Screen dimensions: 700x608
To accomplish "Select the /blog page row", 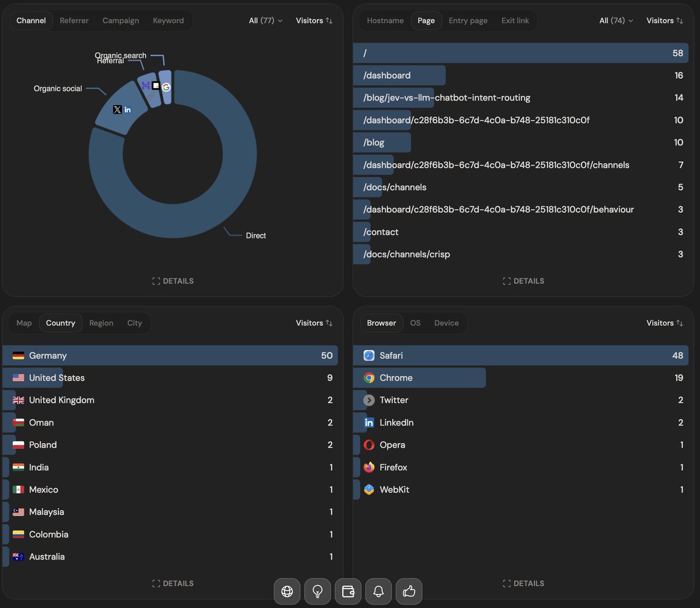I will click(x=520, y=142).
